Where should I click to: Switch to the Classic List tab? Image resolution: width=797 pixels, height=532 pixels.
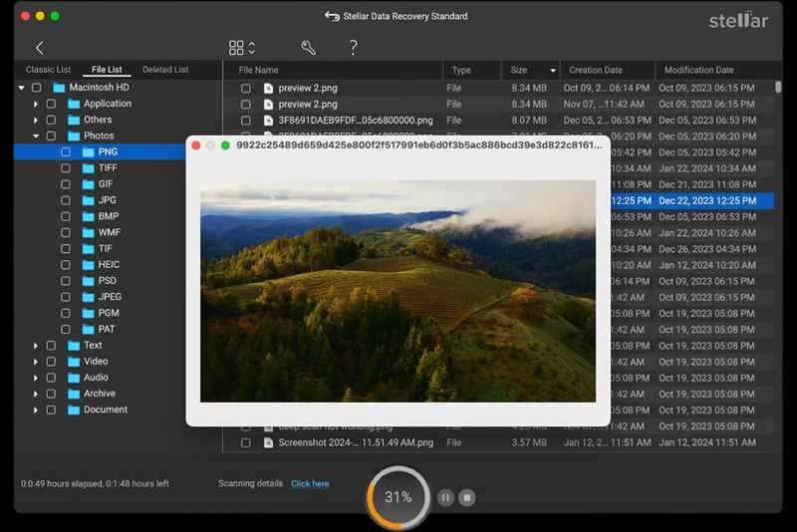click(x=48, y=70)
